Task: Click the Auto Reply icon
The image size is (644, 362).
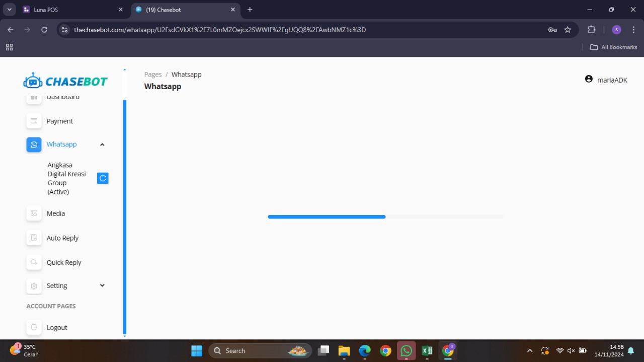Action: 34,238
